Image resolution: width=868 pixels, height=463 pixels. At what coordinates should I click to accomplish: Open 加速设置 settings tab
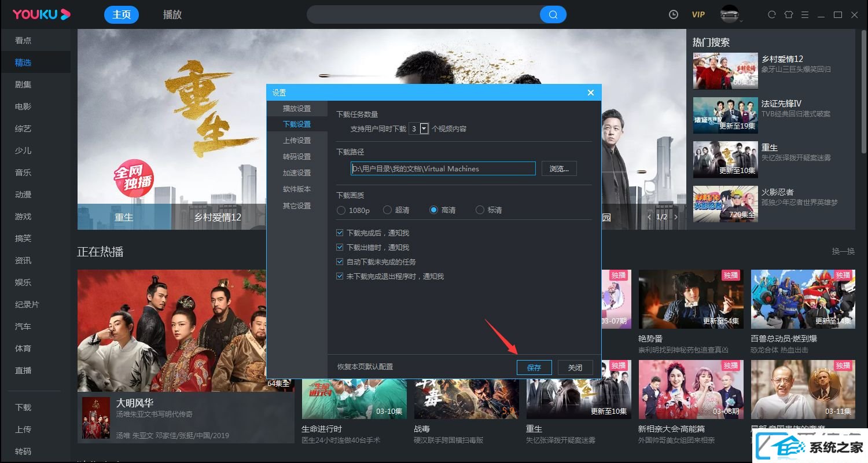[x=297, y=172]
